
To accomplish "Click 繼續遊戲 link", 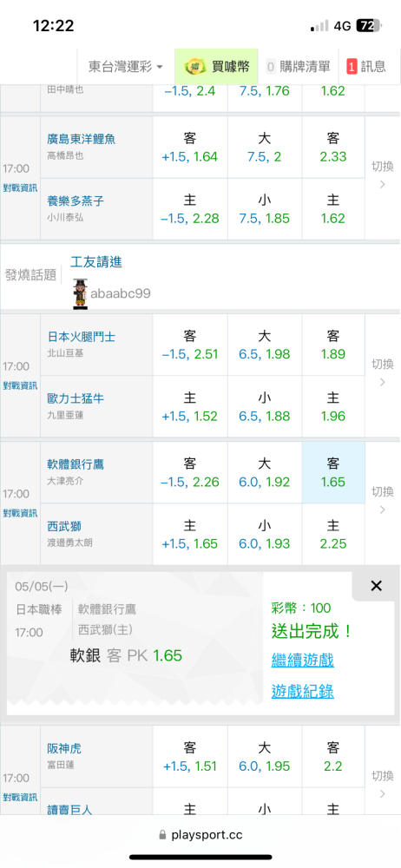I will [303, 660].
